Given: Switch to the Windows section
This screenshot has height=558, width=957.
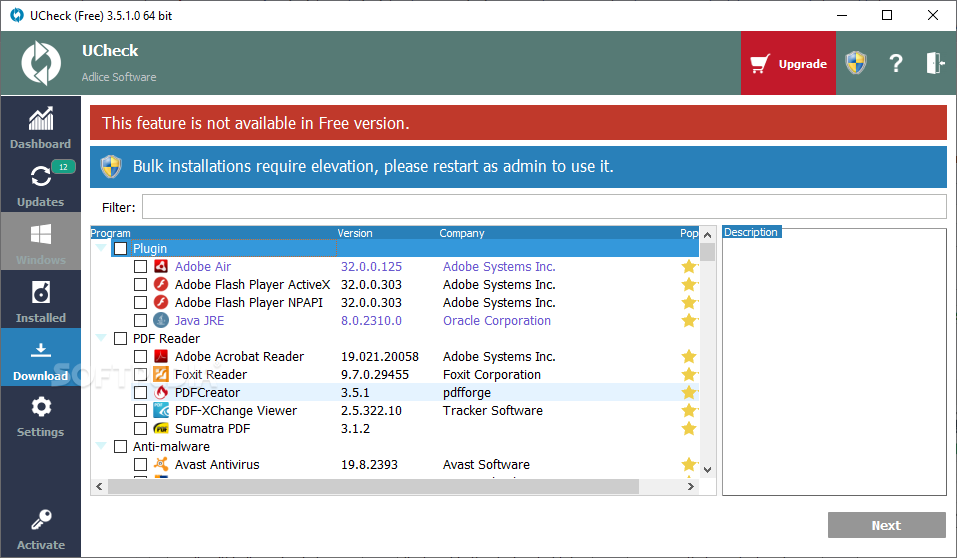Looking at the screenshot, I should click(40, 242).
